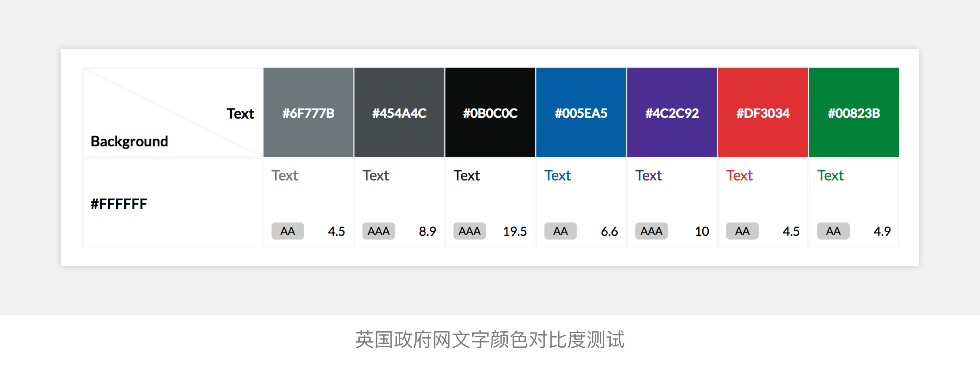980x367 pixels.
Task: Click the AAA badge beside ratio 8.9
Action: pos(379,231)
